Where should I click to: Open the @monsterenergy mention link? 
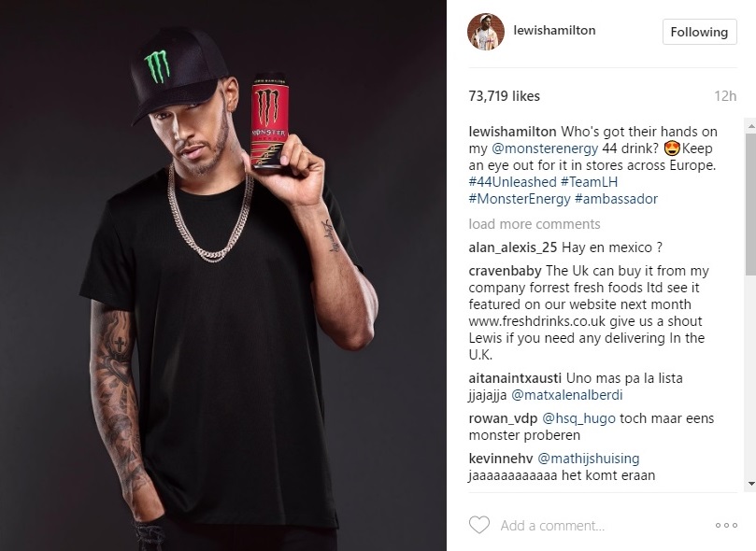click(545, 148)
